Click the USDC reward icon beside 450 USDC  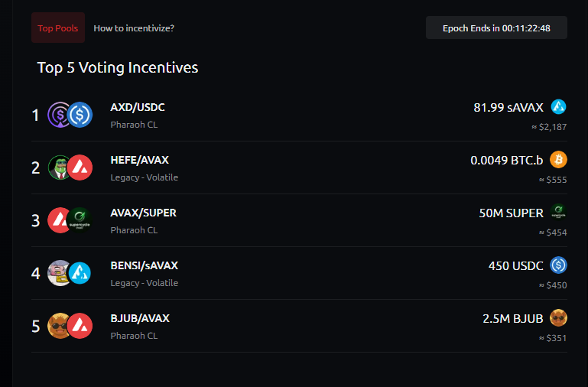(558, 265)
